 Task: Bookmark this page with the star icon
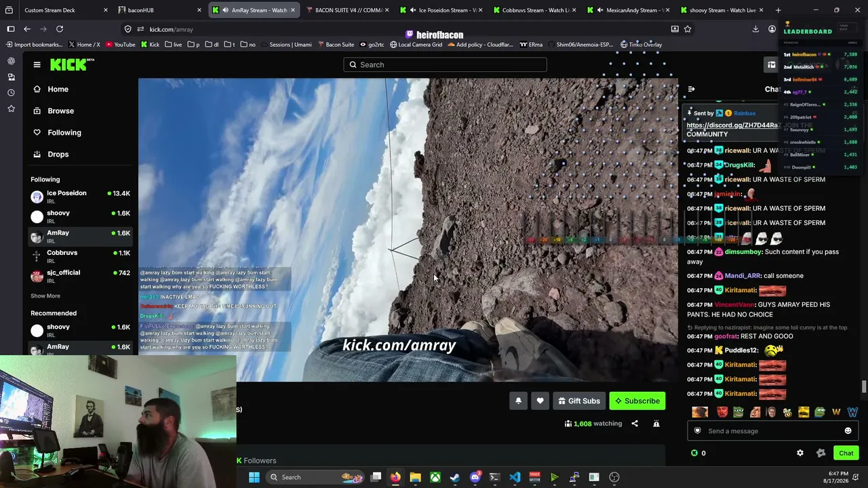688,29
